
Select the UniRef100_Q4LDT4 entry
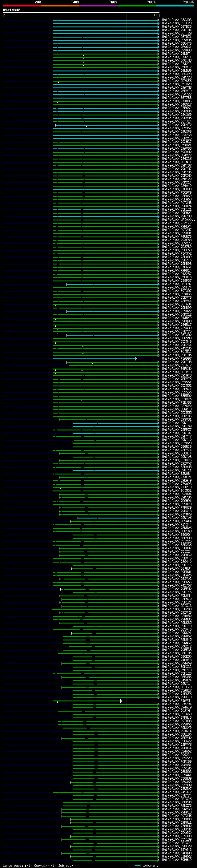(177, 54)
